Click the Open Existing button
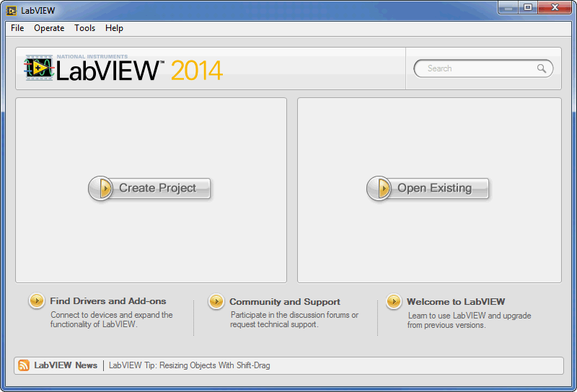This screenshot has height=392, width=577. (x=428, y=188)
